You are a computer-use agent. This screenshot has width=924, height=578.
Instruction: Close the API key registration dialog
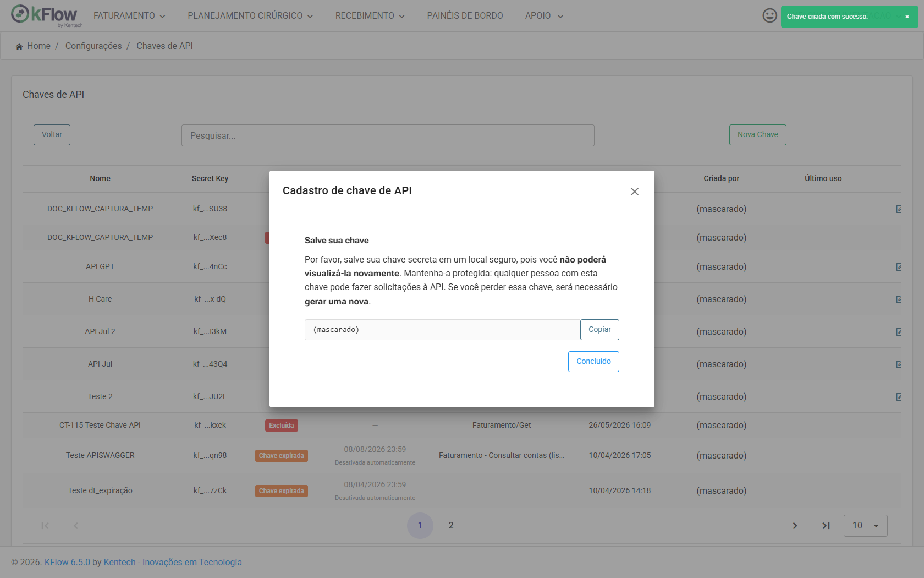click(635, 192)
